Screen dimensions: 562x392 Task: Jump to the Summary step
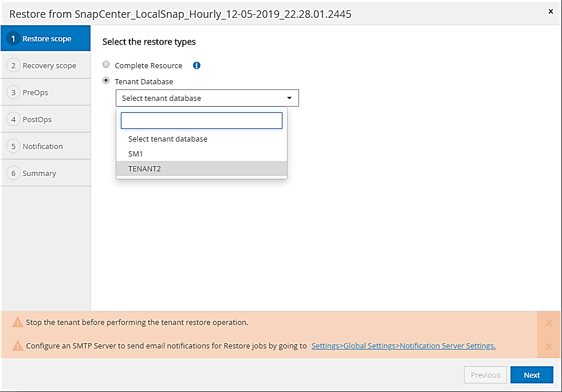click(x=45, y=173)
